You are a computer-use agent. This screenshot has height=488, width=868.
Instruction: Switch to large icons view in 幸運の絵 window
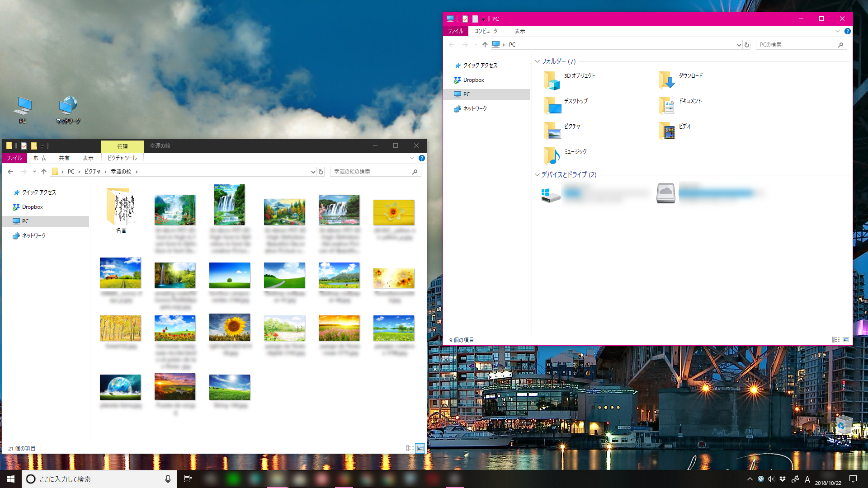(x=420, y=448)
